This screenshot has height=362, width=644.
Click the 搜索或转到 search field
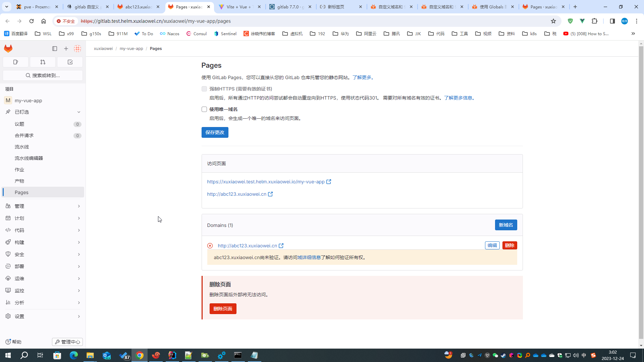coord(43,75)
